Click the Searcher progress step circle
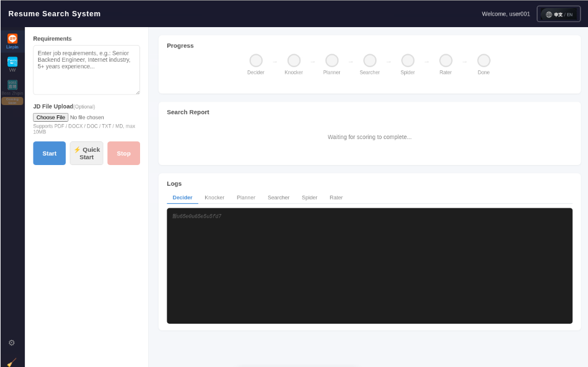The height and width of the screenshot is (367, 588). [x=370, y=61]
